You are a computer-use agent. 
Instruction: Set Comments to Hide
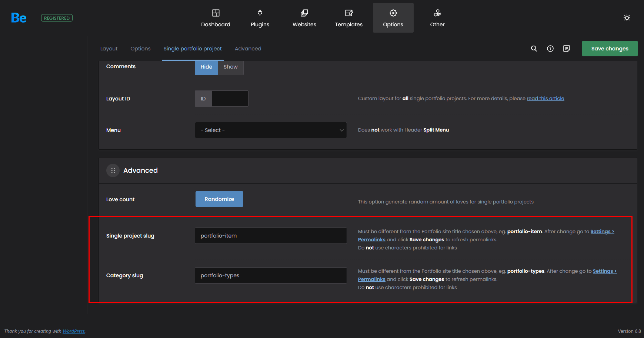click(206, 67)
